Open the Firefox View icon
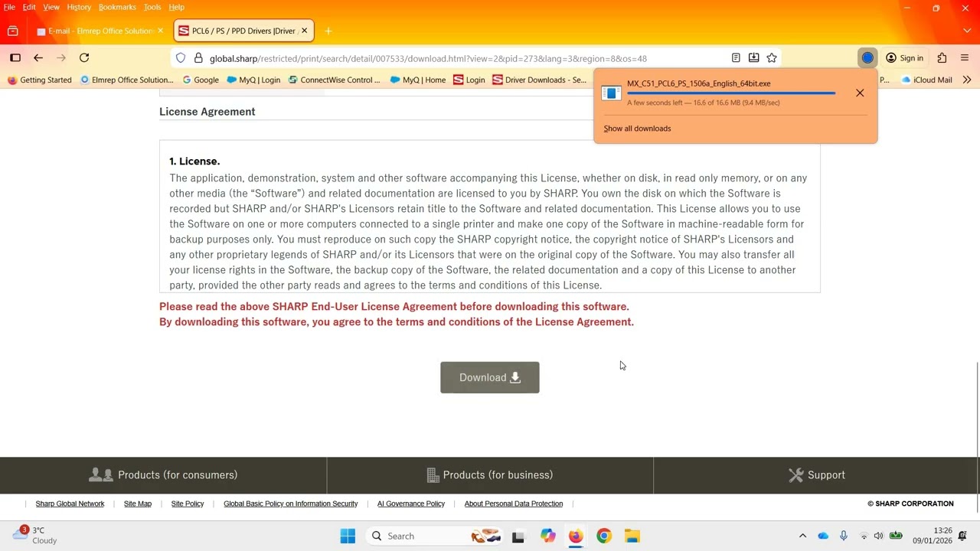 point(12,31)
